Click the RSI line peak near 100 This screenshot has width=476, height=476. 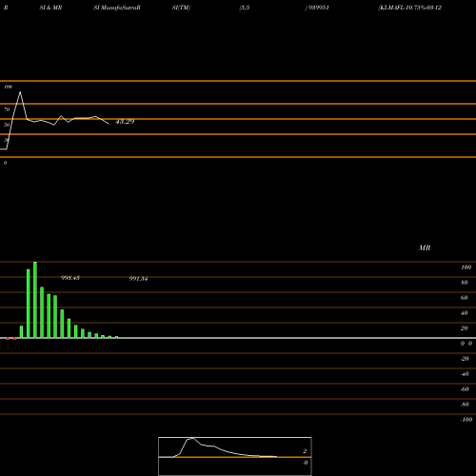20,92
